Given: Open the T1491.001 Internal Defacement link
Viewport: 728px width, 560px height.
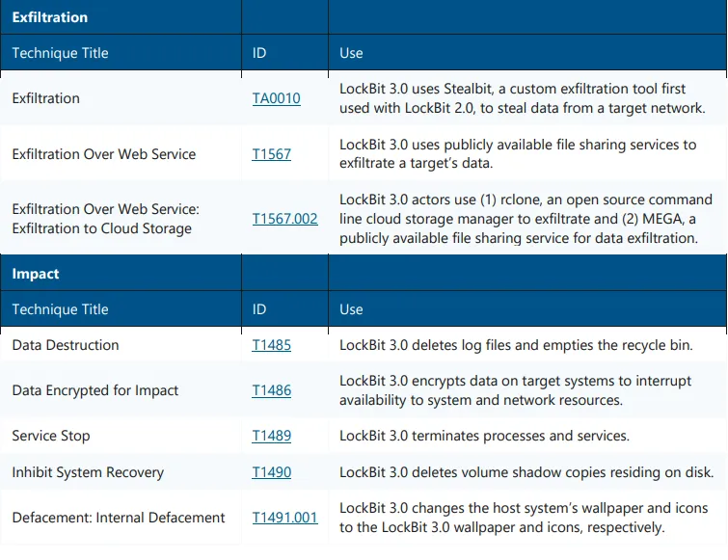Looking at the screenshot, I should click(284, 518).
